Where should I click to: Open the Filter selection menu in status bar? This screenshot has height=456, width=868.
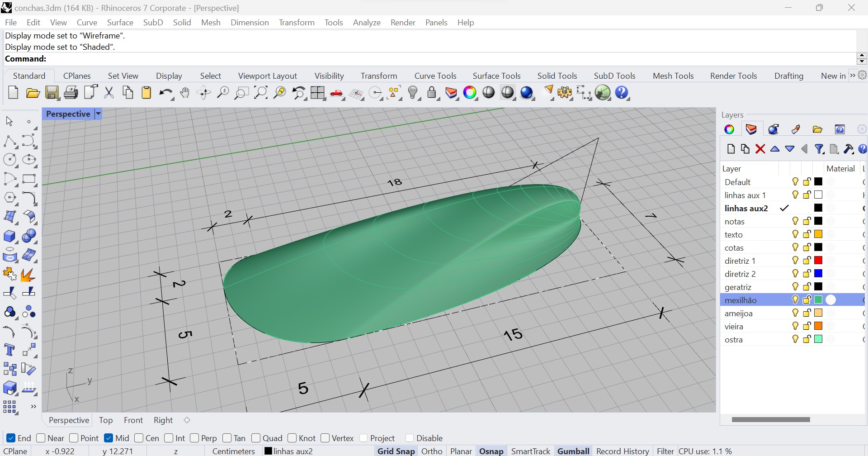(665, 451)
